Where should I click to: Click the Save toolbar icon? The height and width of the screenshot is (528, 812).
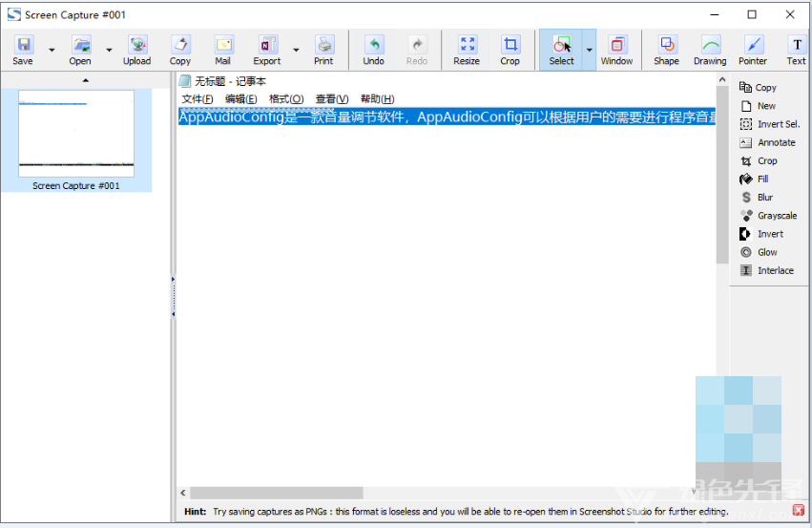[23, 50]
